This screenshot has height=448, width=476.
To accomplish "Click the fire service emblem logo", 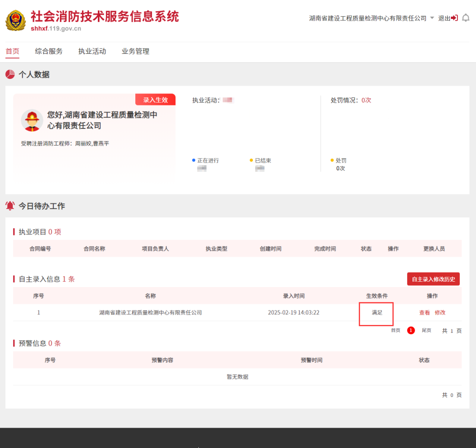I will [x=15, y=21].
